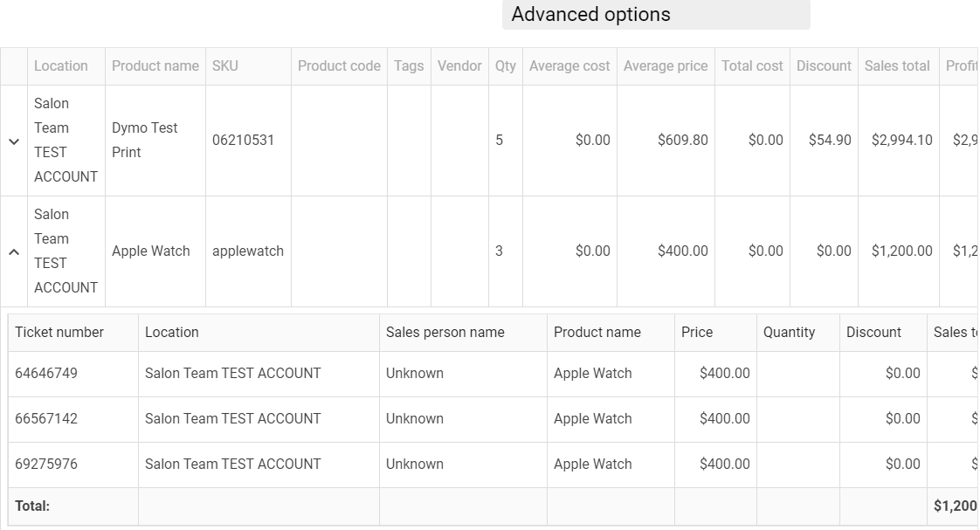
Task: Click the Quantity header in sub-table
Action: (789, 333)
